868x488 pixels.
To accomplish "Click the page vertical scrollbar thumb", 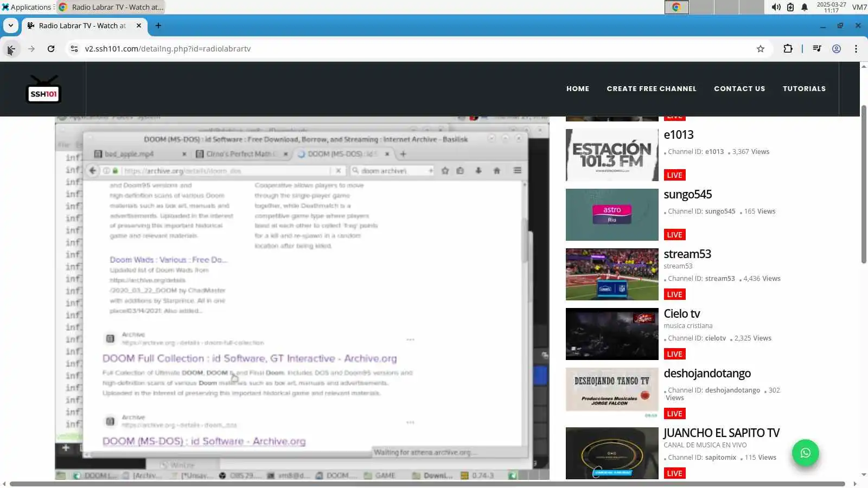I will [x=864, y=184].
